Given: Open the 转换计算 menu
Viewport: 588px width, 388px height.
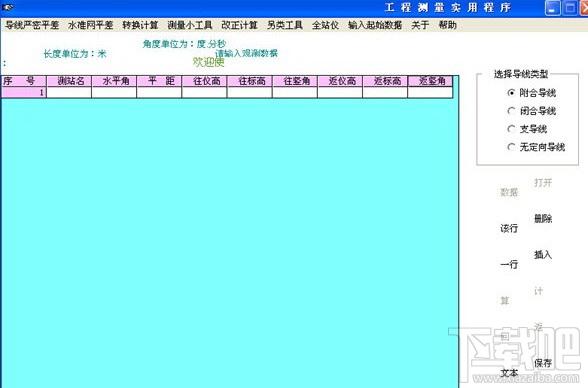Looking at the screenshot, I should 140,25.
